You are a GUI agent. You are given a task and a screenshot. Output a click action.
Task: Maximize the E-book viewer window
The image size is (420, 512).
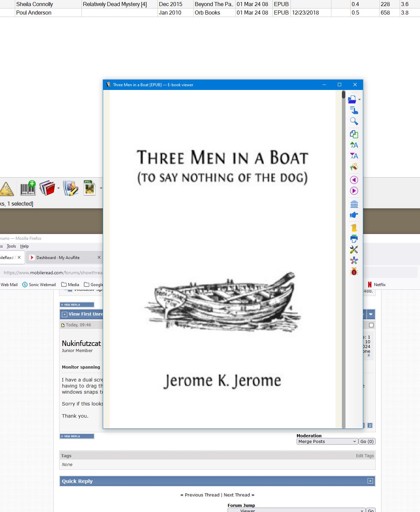tap(340, 85)
